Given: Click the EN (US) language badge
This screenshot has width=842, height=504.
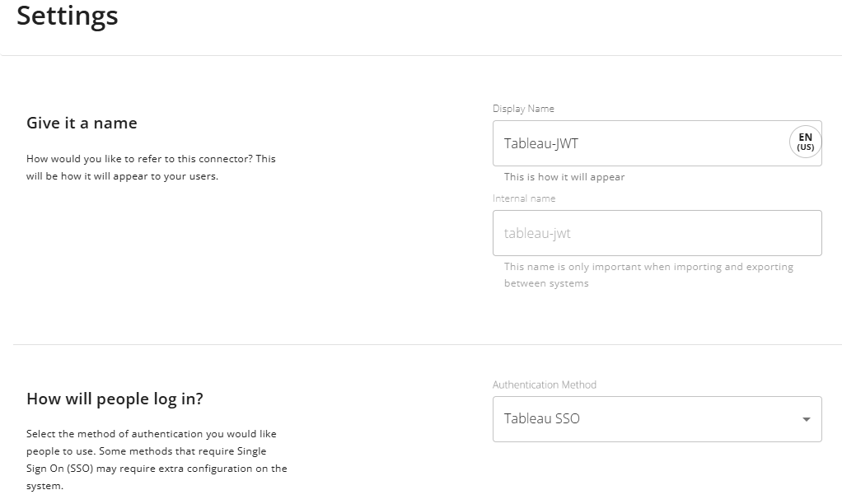Looking at the screenshot, I should pyautogui.click(x=805, y=142).
